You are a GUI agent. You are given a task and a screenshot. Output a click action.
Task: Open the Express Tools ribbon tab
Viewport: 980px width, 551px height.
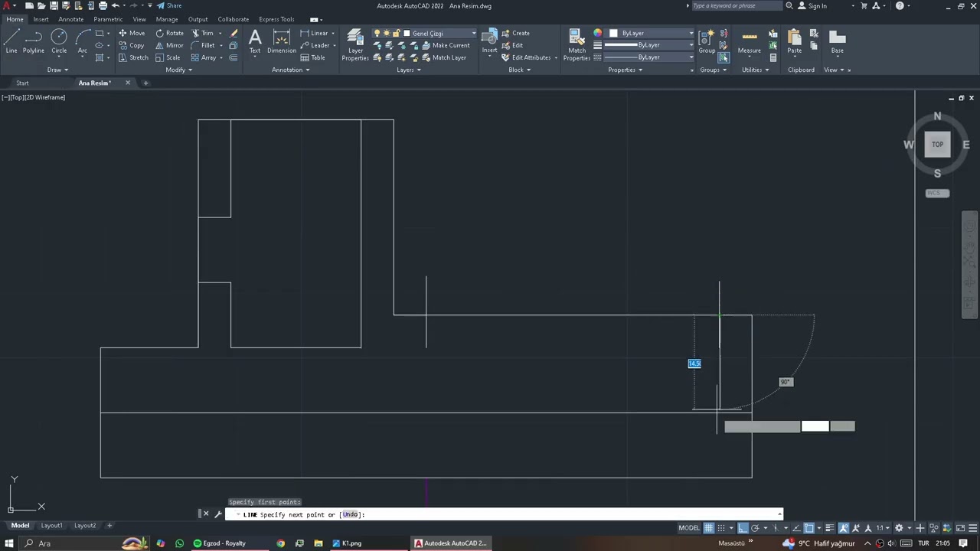coord(276,19)
